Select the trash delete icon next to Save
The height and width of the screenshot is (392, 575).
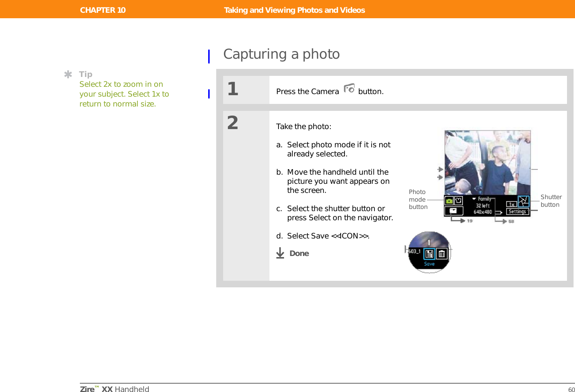coord(442,254)
